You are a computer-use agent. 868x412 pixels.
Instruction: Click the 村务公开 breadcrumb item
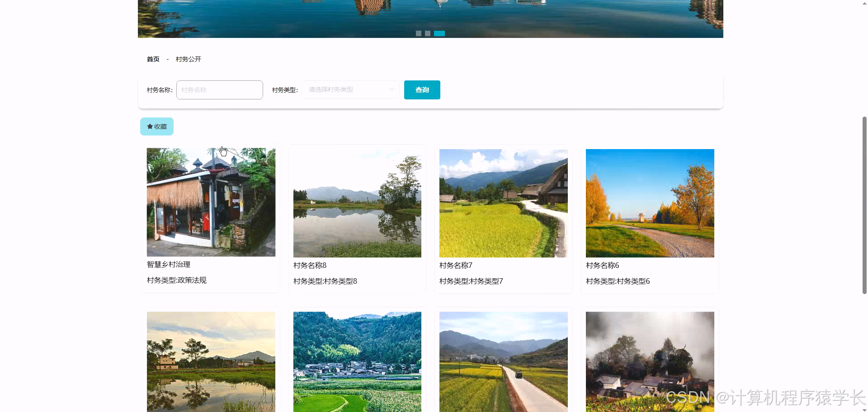click(x=189, y=59)
